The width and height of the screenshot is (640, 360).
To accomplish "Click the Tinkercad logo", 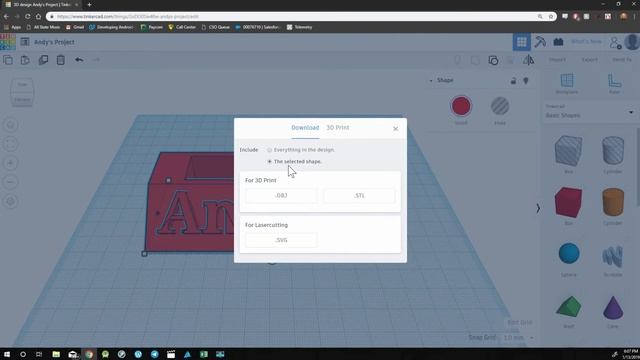I will pos(8,42).
